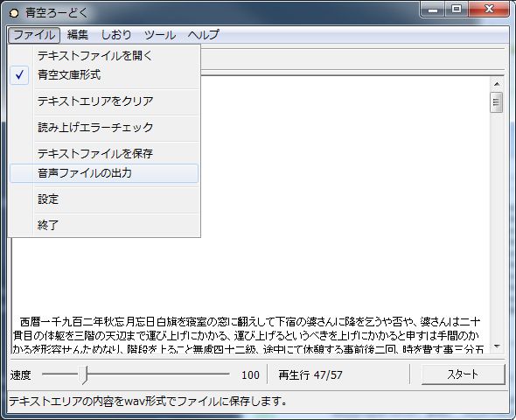Open テキストファイルを開く from File menu
Image resolution: width=516 pixels, height=420 pixels.
point(104,56)
